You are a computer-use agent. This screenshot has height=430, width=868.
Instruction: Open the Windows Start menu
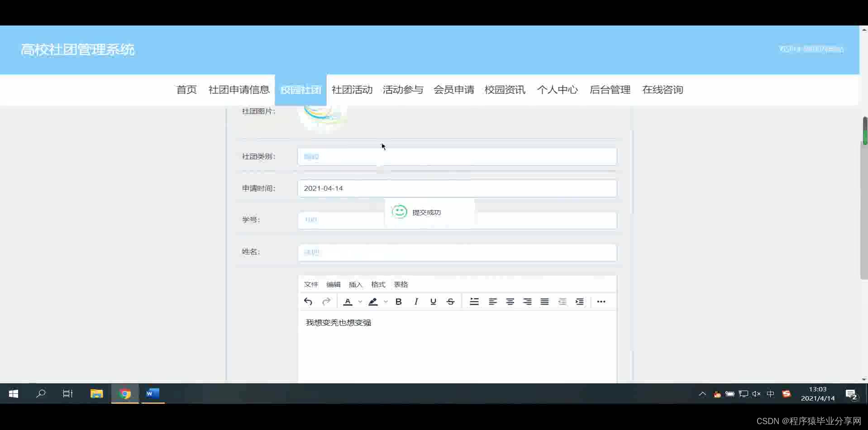pyautogui.click(x=14, y=394)
